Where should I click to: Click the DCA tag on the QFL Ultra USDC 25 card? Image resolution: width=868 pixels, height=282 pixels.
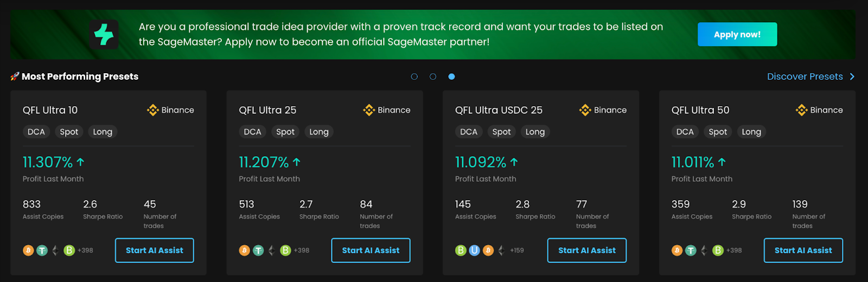(469, 132)
